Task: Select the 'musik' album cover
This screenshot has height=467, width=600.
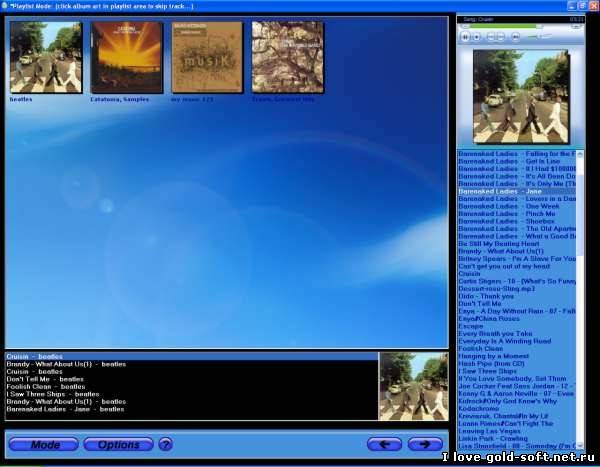Action: coord(207,57)
